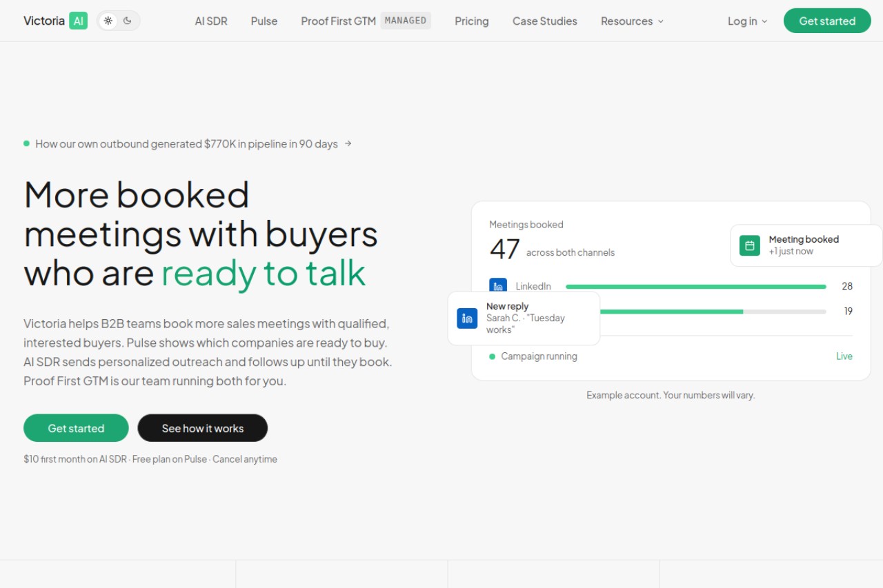Screen dimensions: 883x588
Task: Open Case Studies in the navbar
Action: (x=545, y=21)
